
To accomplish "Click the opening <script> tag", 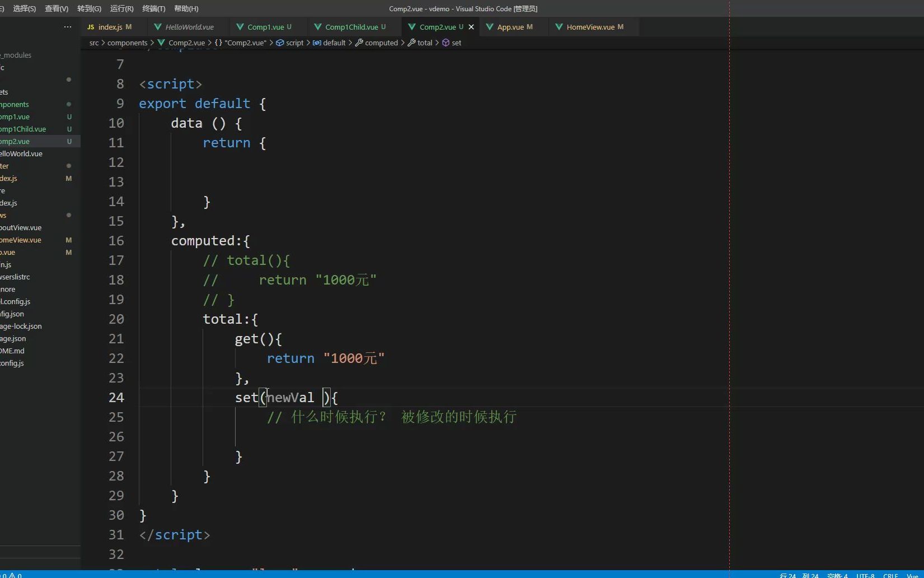I will click(x=171, y=84).
